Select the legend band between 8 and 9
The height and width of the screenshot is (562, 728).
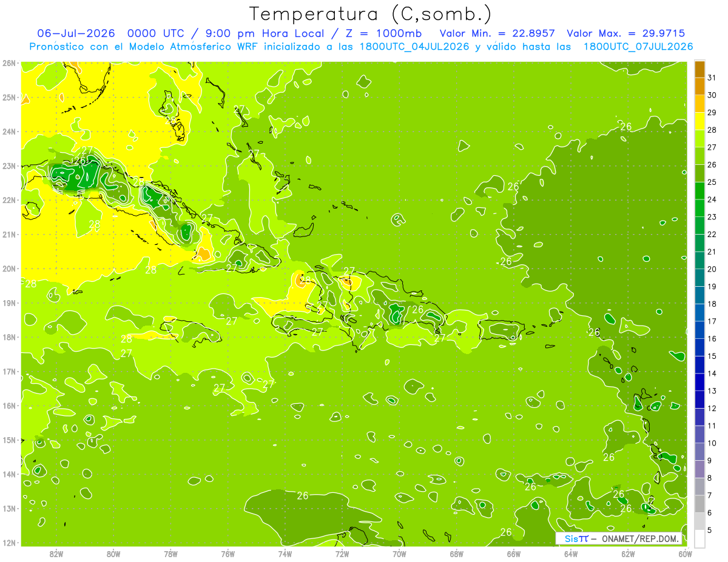pos(699,469)
